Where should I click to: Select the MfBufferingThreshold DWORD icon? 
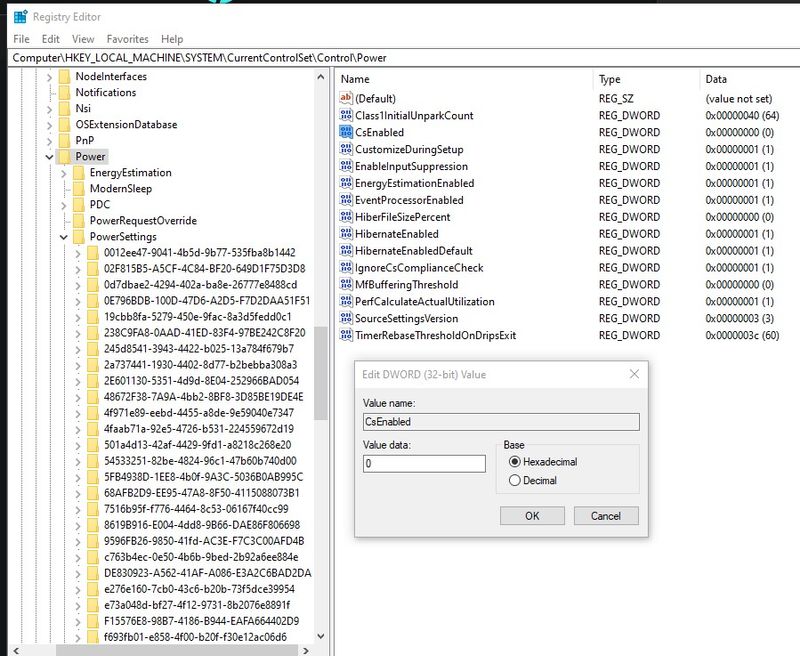pos(346,284)
